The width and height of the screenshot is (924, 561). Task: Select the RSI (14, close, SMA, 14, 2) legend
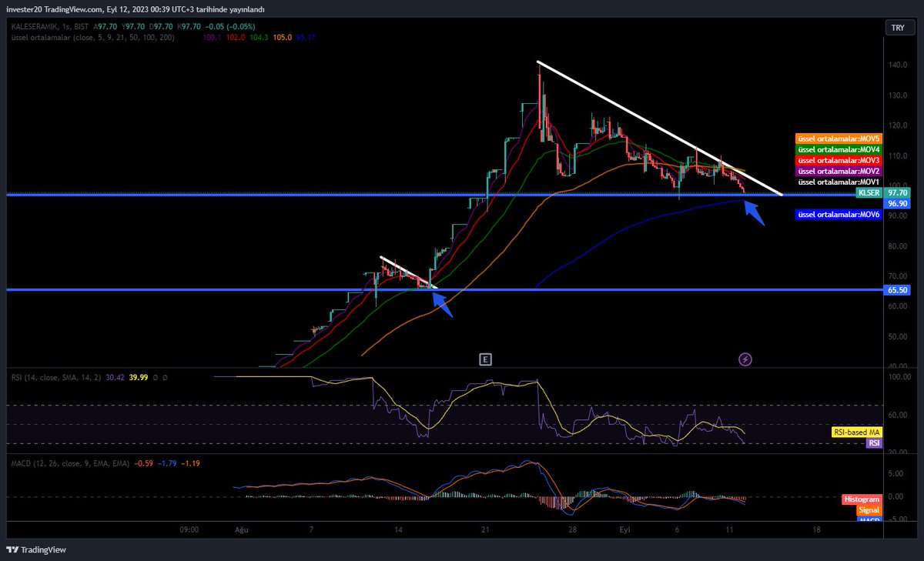pyautogui.click(x=58, y=377)
